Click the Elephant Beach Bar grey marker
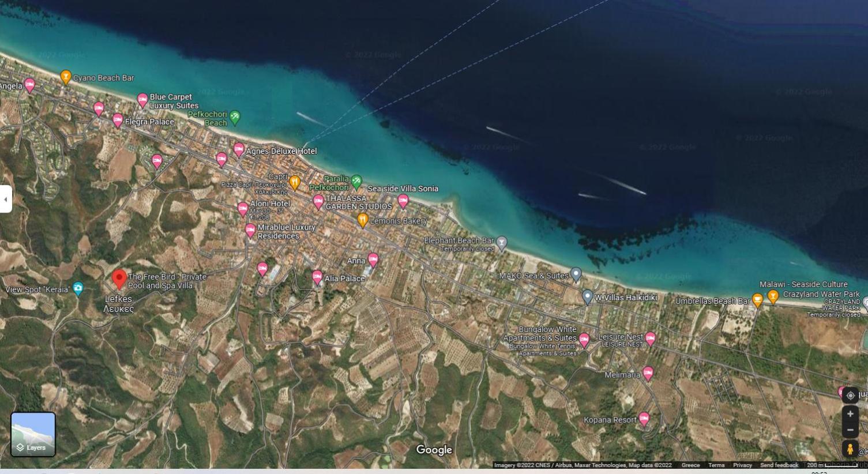The width and height of the screenshot is (868, 474). point(502,243)
